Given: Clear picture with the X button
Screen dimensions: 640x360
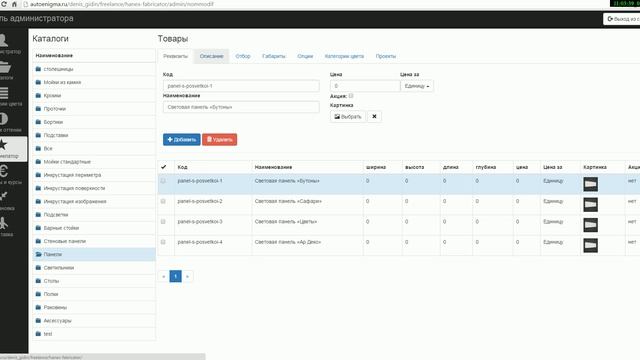Looking at the screenshot, I should (x=374, y=117).
